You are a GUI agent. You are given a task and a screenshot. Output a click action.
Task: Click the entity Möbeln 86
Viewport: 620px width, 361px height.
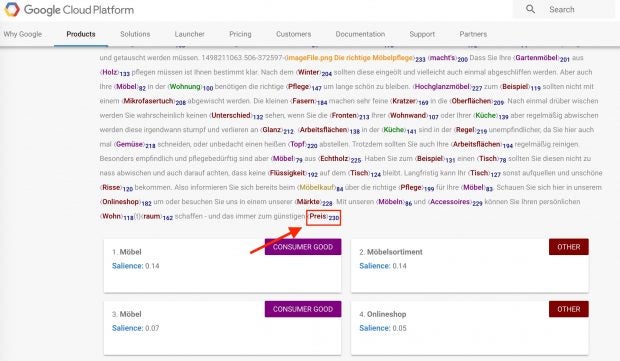394,202
